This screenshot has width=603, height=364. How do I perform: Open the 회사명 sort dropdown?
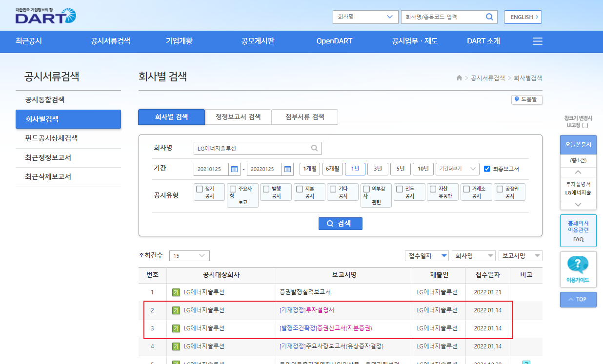click(474, 256)
